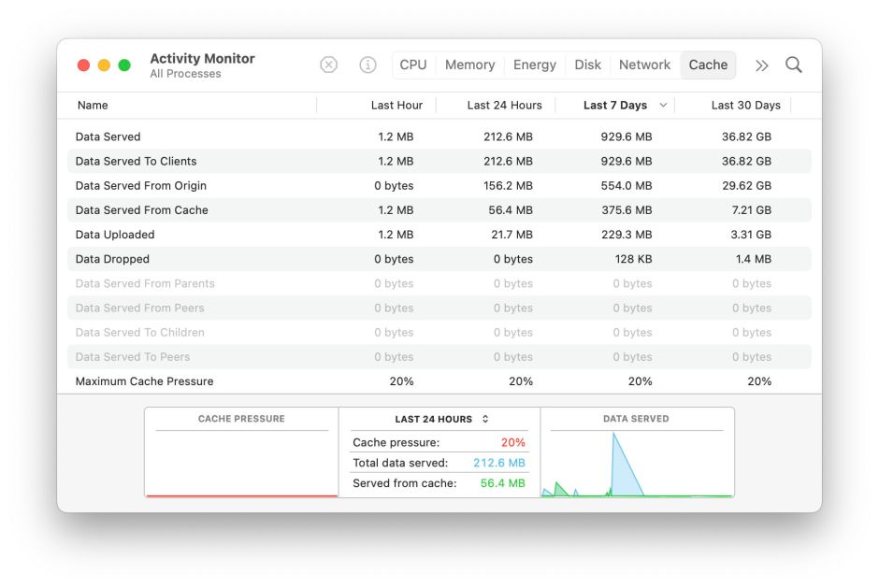Screen dimensions: 879x588
Task: Click the stop process X icon
Action: (x=328, y=65)
